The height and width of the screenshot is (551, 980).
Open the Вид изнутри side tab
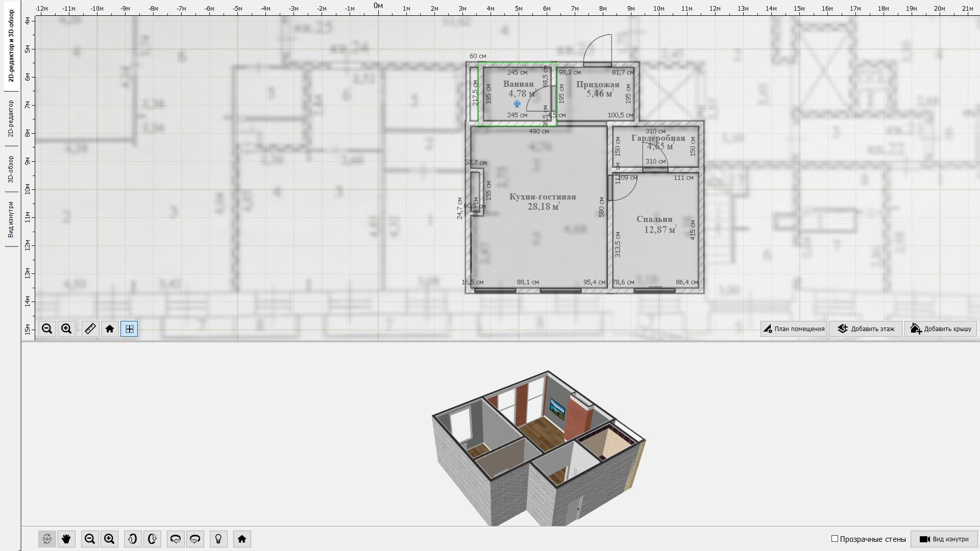[x=11, y=219]
